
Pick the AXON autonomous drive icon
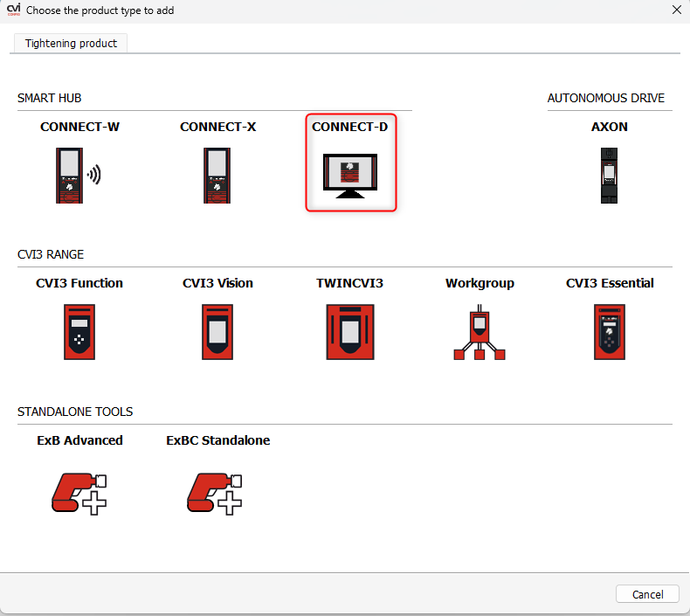(x=609, y=176)
